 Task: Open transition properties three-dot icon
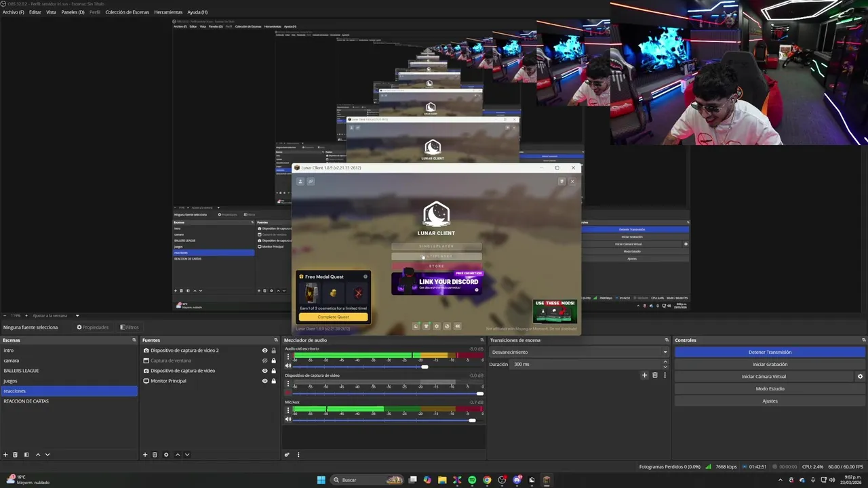tap(665, 375)
